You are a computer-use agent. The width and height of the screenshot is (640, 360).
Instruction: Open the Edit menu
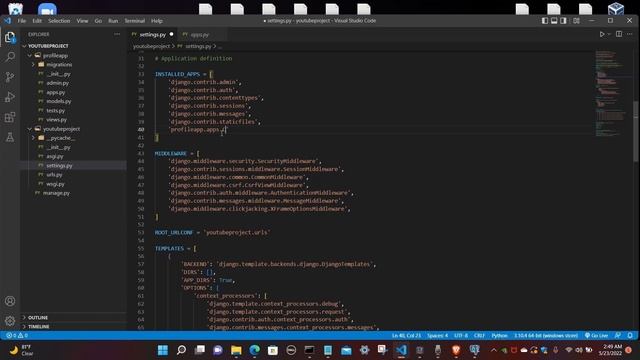(37, 21)
